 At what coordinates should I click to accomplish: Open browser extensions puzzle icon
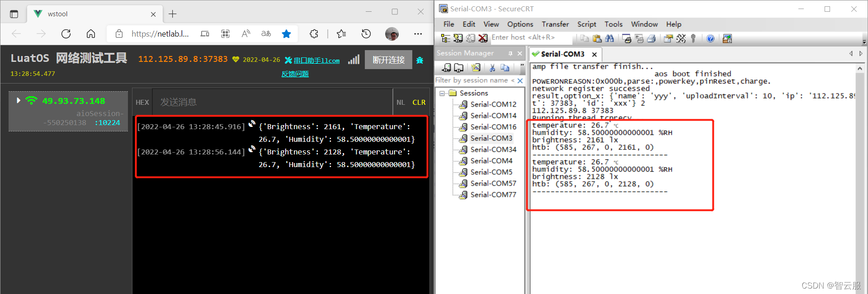pos(314,33)
